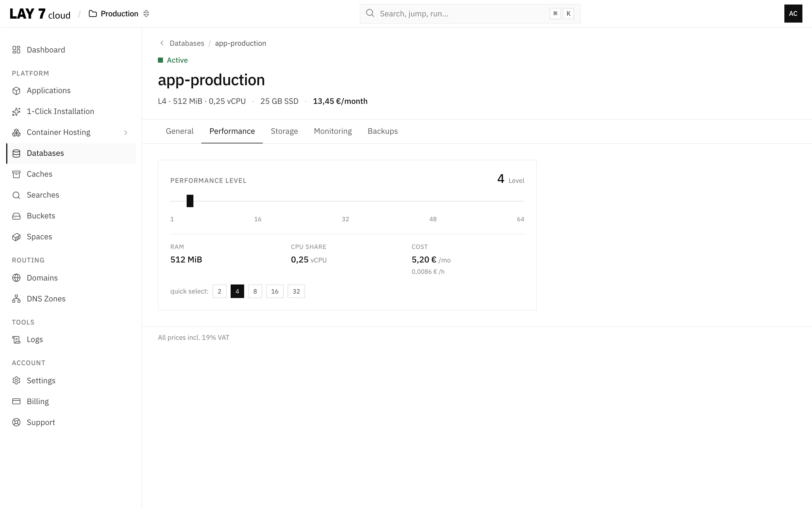This screenshot has height=508, width=812.
Task: Click the app-production breadcrumb text
Action: (240, 43)
